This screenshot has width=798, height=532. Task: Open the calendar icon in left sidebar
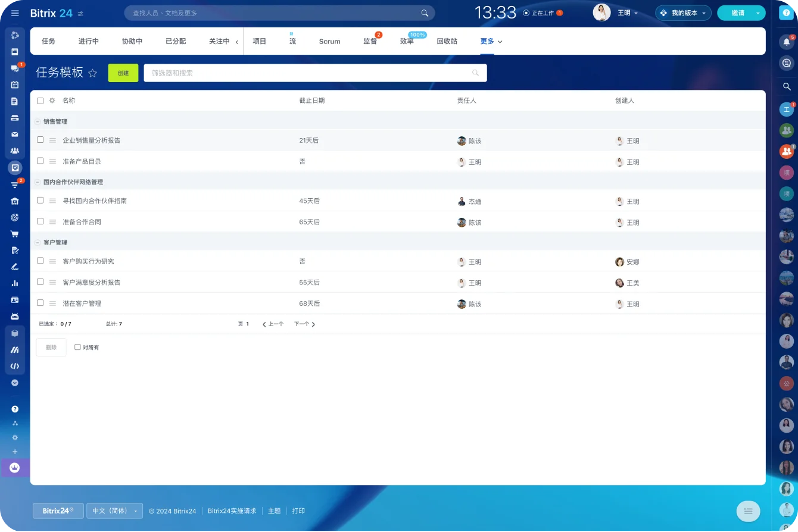click(15, 85)
